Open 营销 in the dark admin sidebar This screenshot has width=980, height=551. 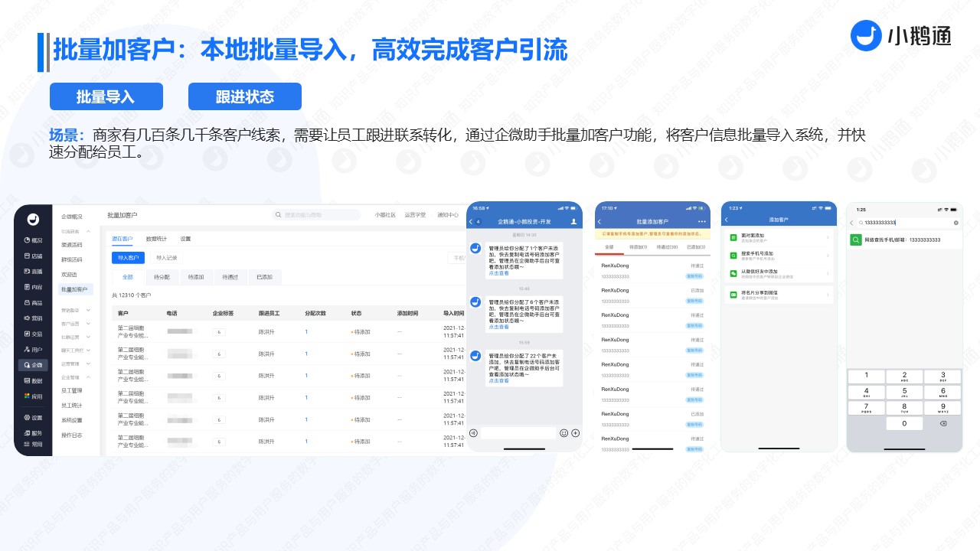point(33,318)
